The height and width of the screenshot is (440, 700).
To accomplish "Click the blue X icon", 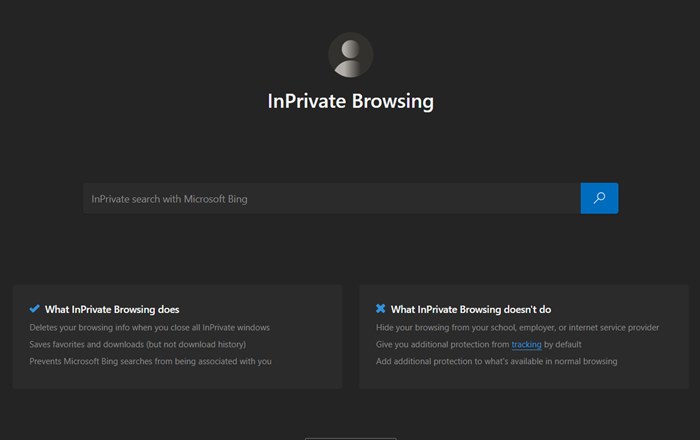I will tap(380, 308).
